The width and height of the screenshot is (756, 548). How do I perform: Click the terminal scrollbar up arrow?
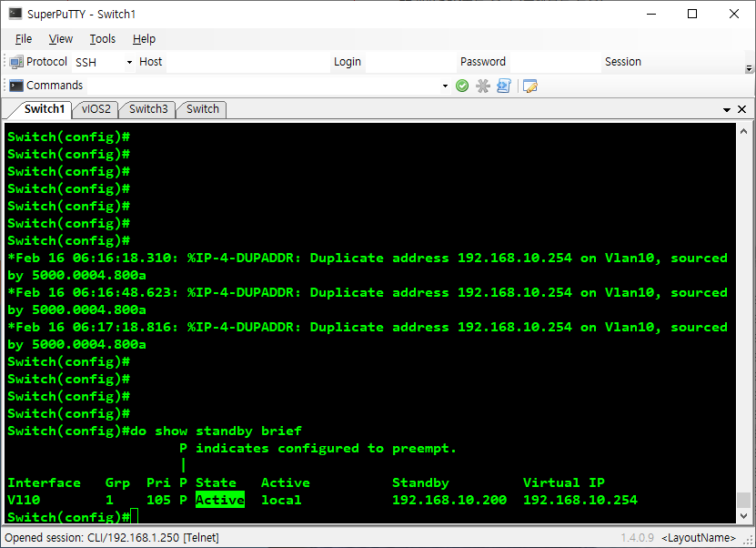point(743,131)
